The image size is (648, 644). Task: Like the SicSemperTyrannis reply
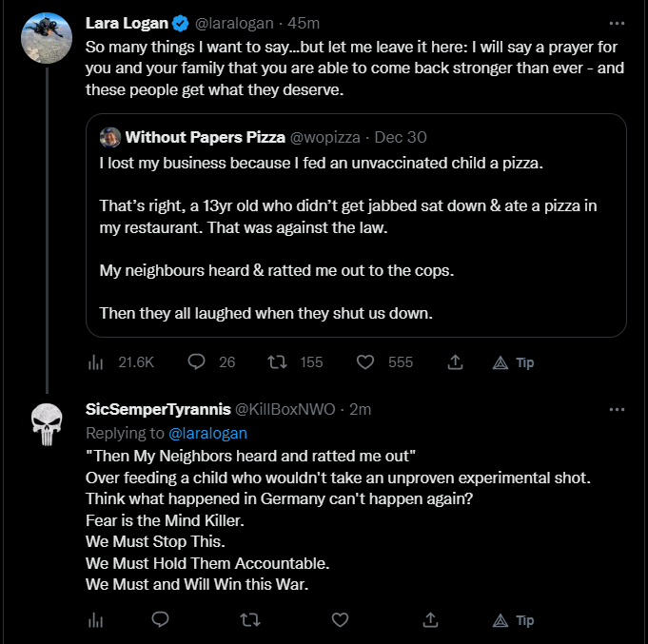(340, 620)
